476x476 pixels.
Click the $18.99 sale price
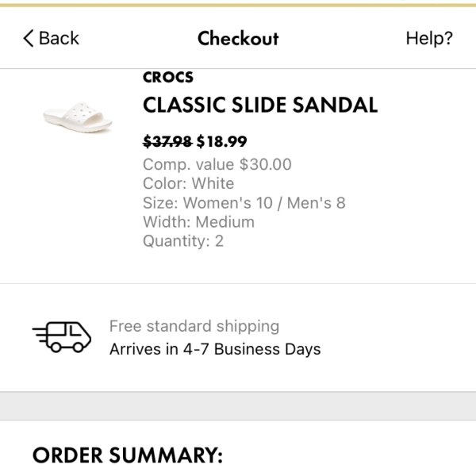(222, 141)
